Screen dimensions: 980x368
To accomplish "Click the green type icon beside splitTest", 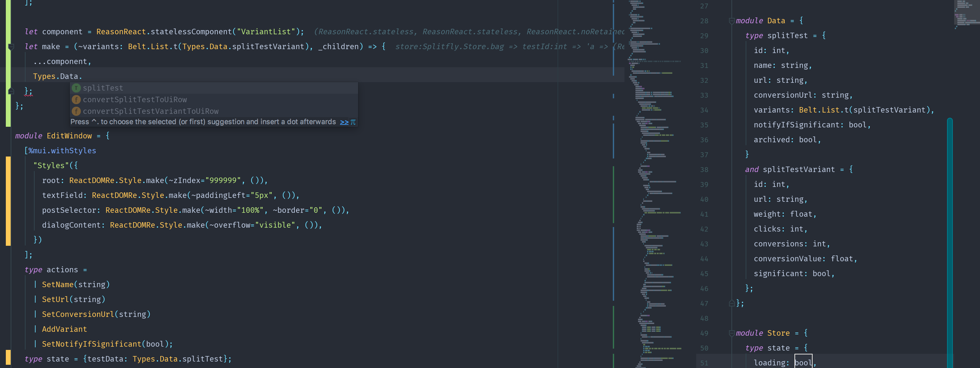I will coord(76,88).
